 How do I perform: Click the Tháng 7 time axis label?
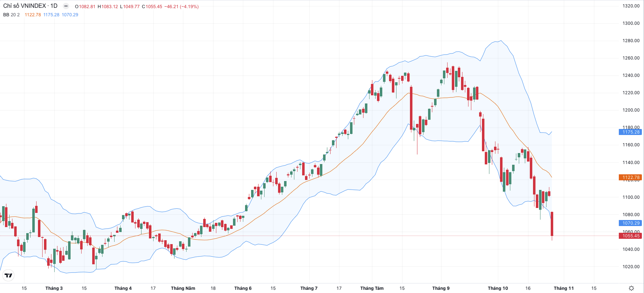click(x=309, y=288)
